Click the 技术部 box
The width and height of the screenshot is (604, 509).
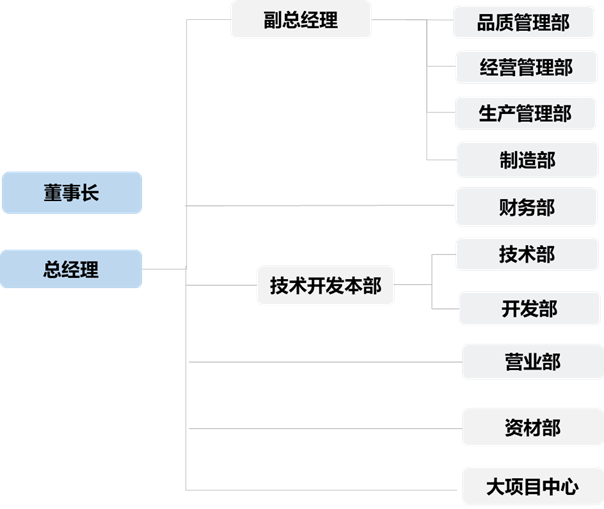coord(527,254)
